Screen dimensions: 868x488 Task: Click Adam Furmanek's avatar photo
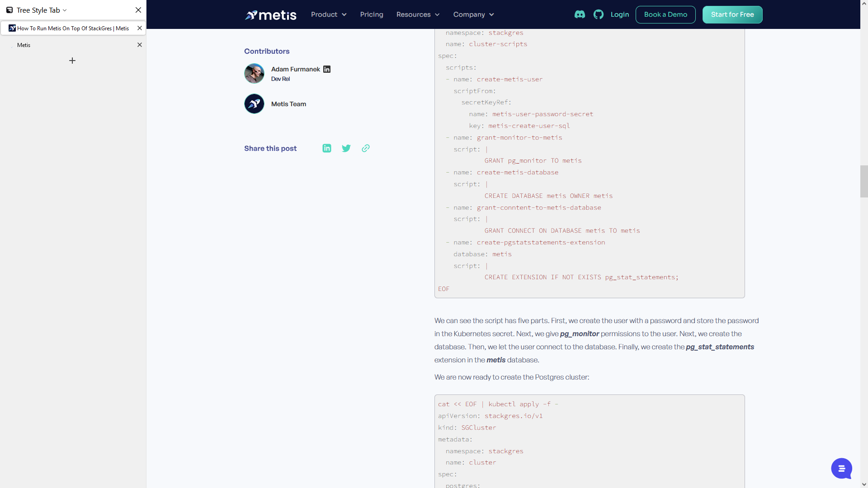[254, 73]
